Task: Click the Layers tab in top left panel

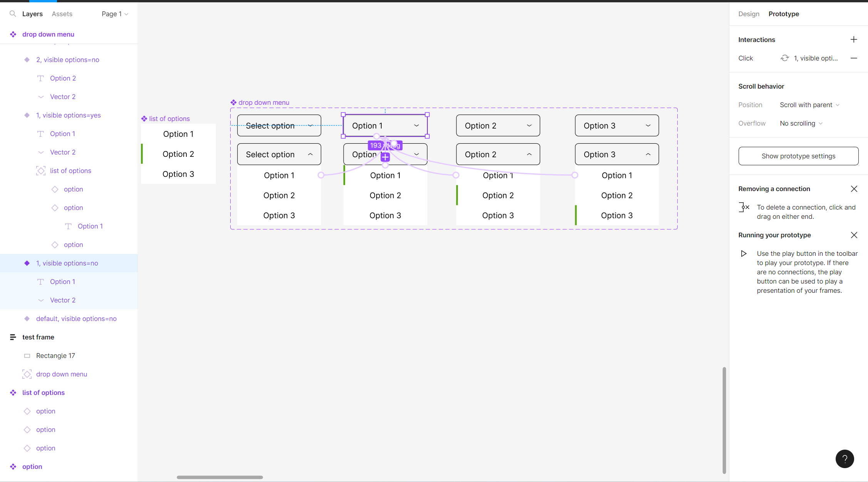Action: click(32, 13)
